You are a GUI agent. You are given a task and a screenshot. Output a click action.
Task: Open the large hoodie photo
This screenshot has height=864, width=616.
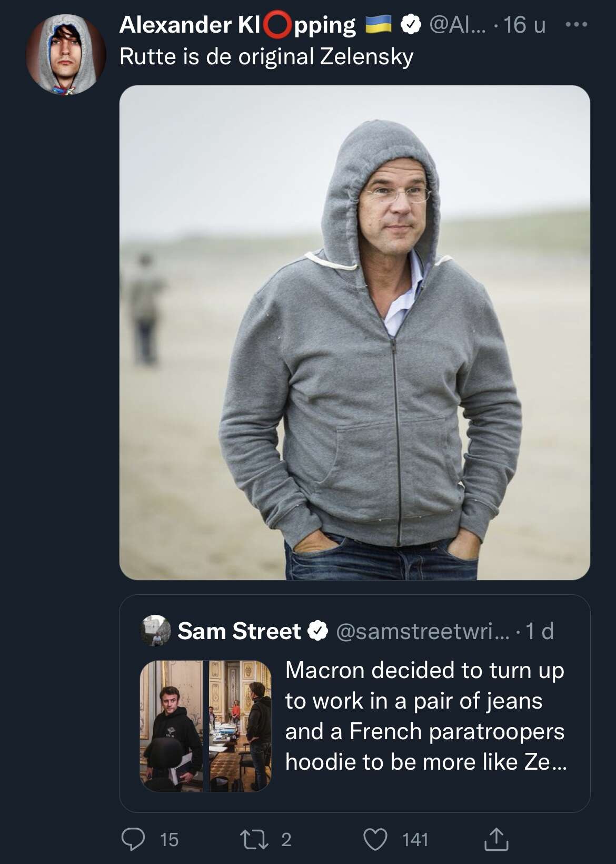(x=354, y=332)
